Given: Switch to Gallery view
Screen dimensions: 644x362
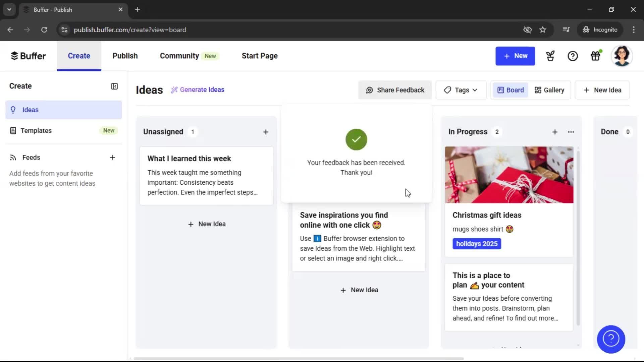Looking at the screenshot, I should pos(549,90).
